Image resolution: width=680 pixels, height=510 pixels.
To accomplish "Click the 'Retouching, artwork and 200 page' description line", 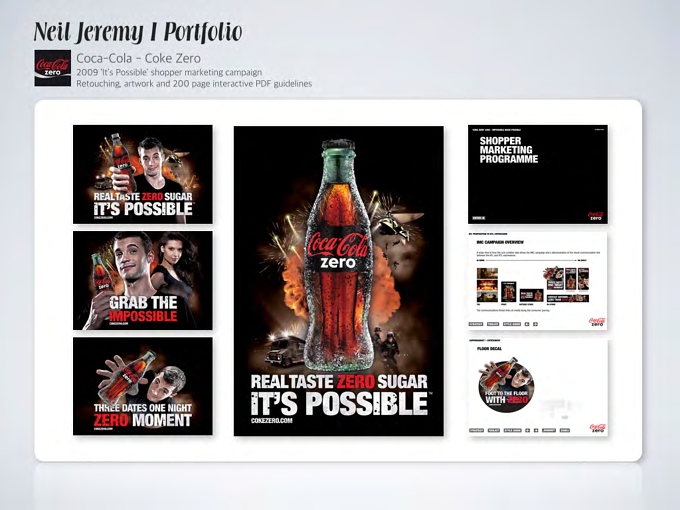I will point(194,83).
